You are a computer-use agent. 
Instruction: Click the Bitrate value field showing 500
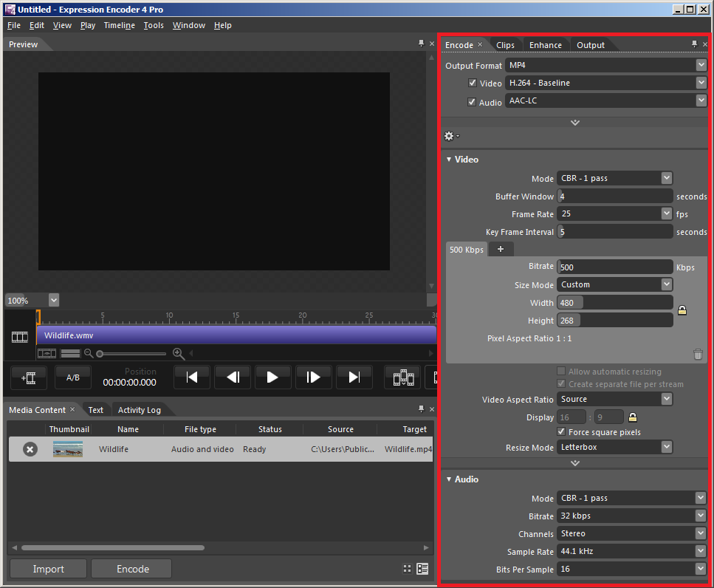coord(614,267)
